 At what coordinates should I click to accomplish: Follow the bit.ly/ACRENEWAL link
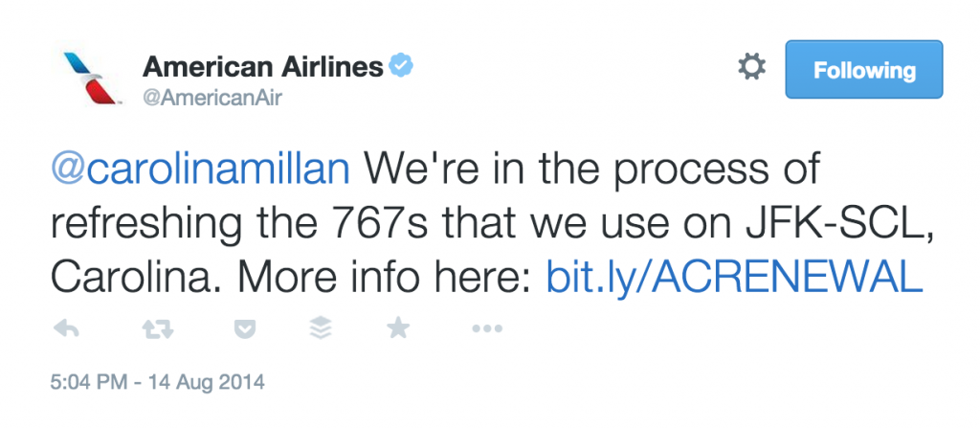[x=734, y=274]
